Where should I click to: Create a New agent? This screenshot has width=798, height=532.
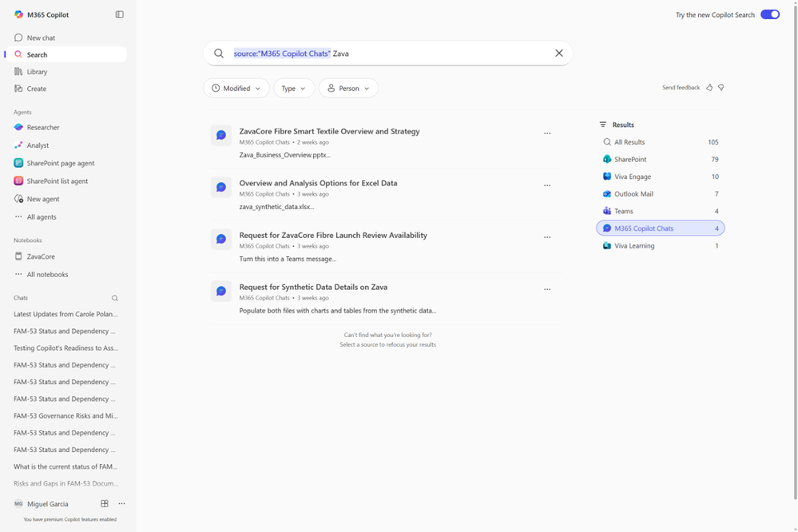(43, 198)
